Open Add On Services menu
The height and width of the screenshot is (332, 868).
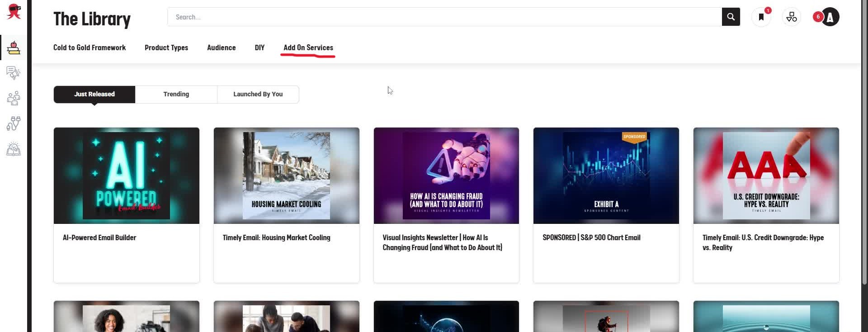pyautogui.click(x=308, y=47)
